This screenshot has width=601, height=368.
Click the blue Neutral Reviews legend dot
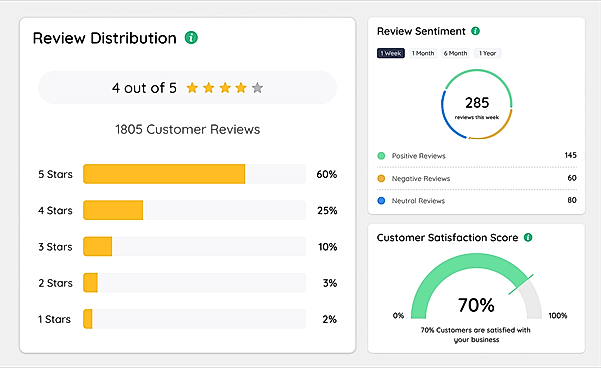pyautogui.click(x=381, y=200)
